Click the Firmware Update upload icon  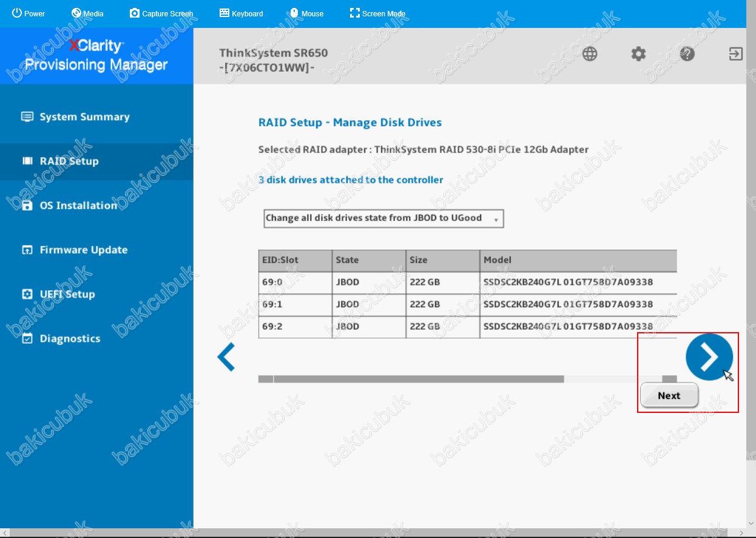click(27, 250)
